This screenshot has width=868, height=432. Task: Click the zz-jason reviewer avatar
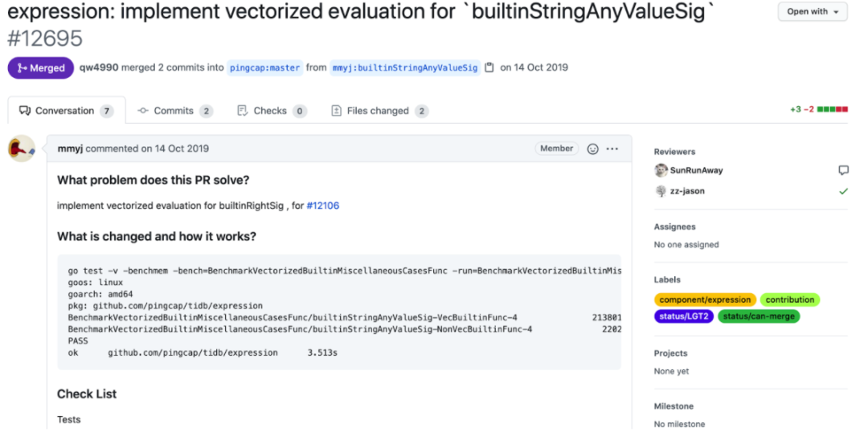[x=661, y=191]
